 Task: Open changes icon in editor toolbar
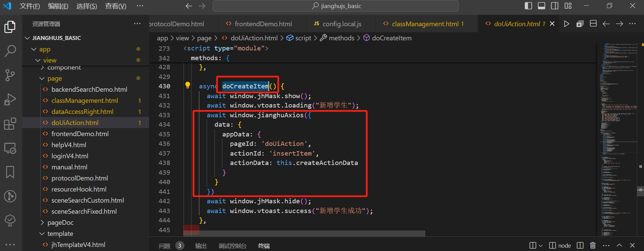[580, 24]
